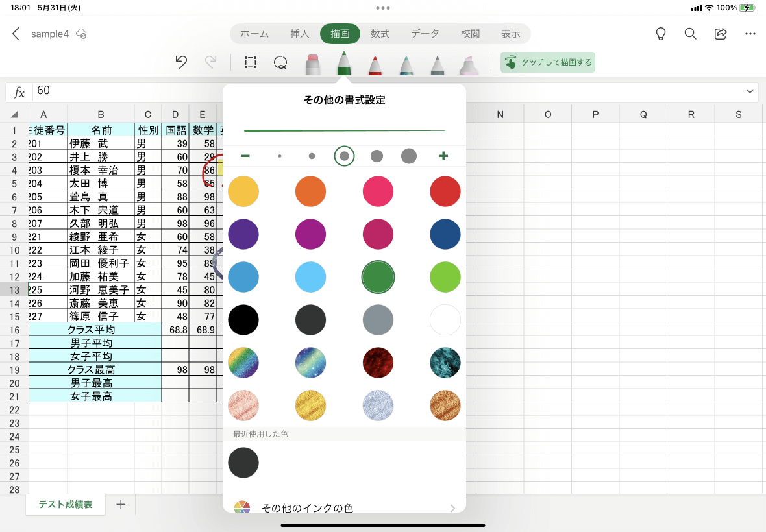Choose the eraser tool

pyautogui.click(x=313, y=64)
